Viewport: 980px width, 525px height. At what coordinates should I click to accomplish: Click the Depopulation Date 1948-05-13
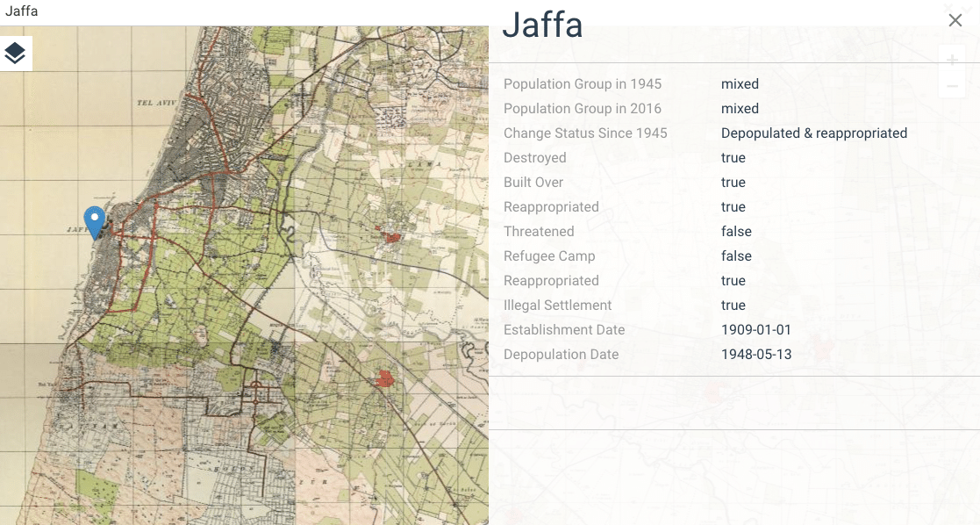tap(755, 354)
